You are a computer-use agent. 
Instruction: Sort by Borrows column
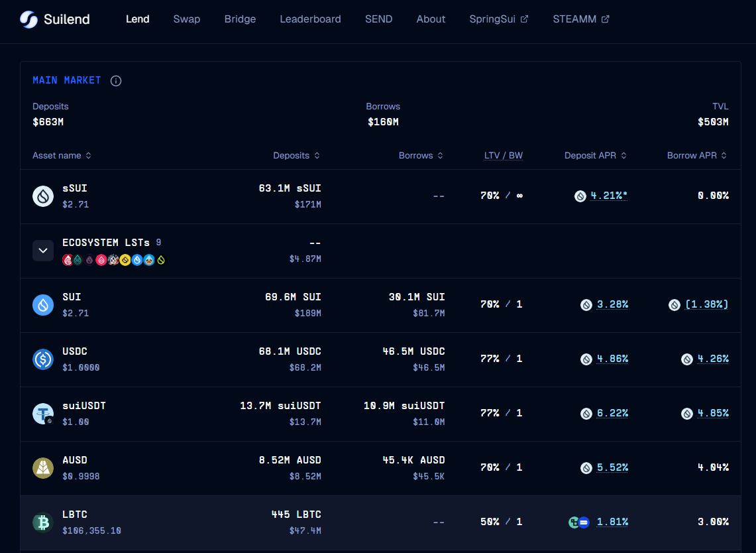coord(421,155)
